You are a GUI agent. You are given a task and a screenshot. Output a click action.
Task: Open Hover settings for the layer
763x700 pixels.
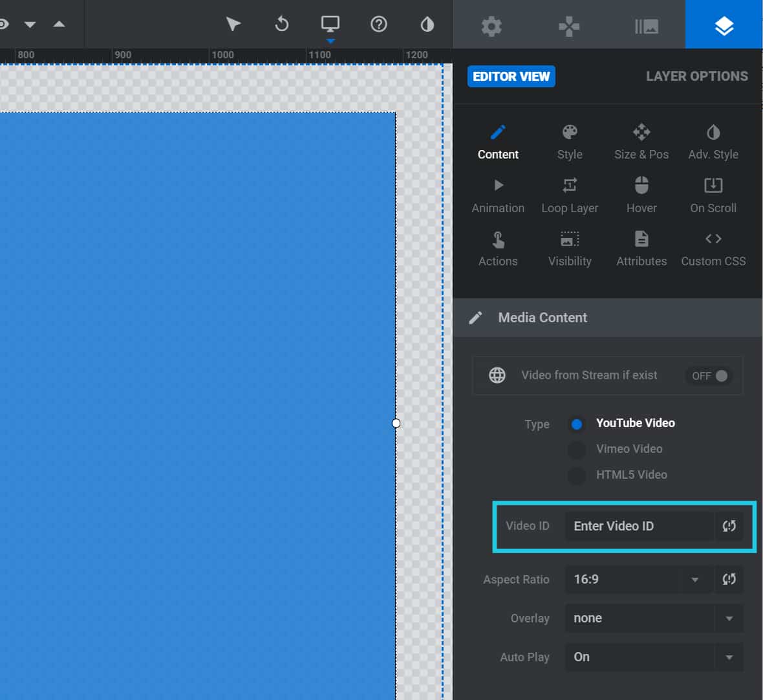pyautogui.click(x=641, y=193)
